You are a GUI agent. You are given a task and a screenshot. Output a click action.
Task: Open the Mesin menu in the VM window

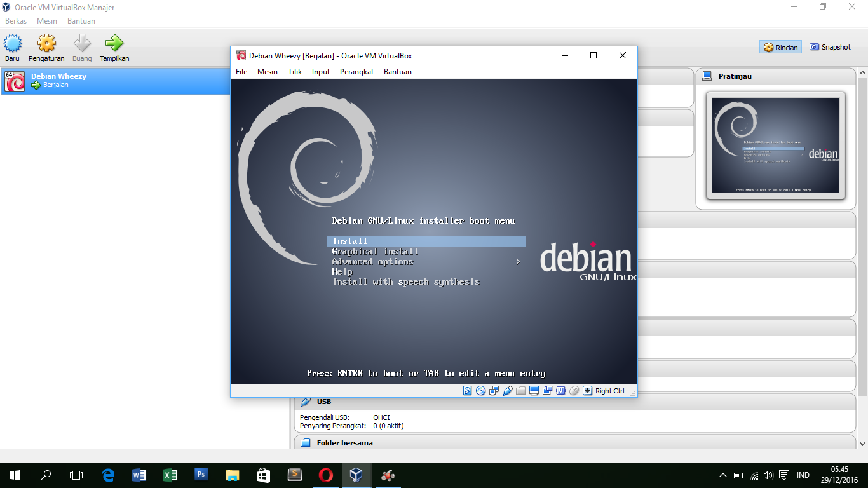point(268,72)
